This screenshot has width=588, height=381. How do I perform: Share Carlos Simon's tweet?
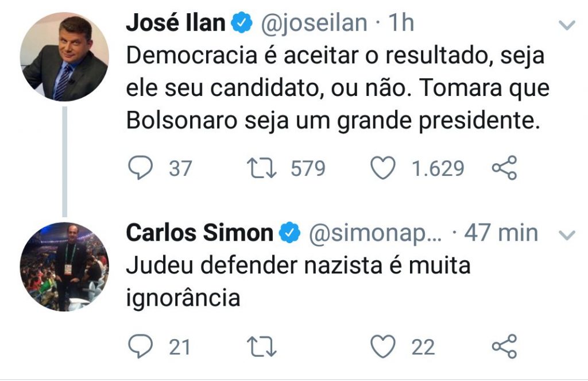pos(504,346)
